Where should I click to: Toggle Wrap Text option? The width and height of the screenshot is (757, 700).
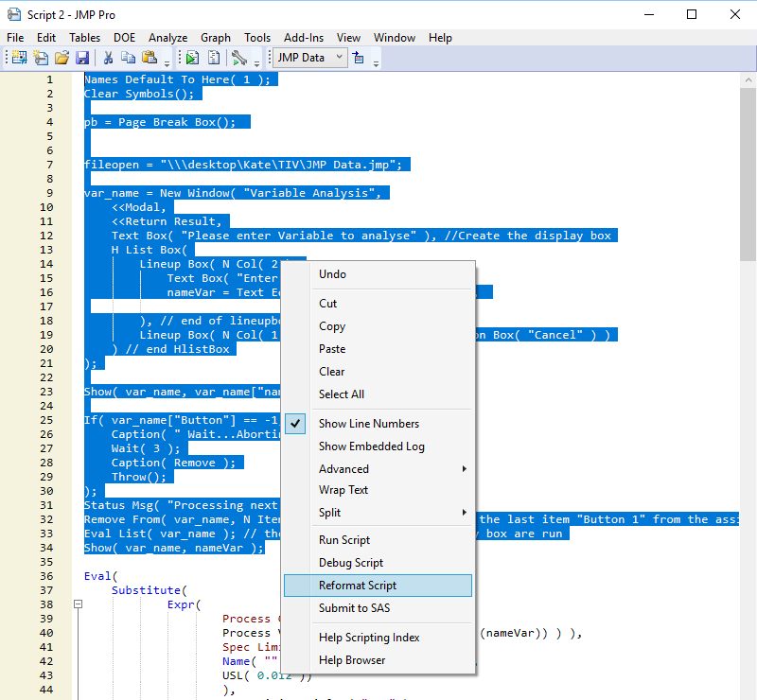378,489
